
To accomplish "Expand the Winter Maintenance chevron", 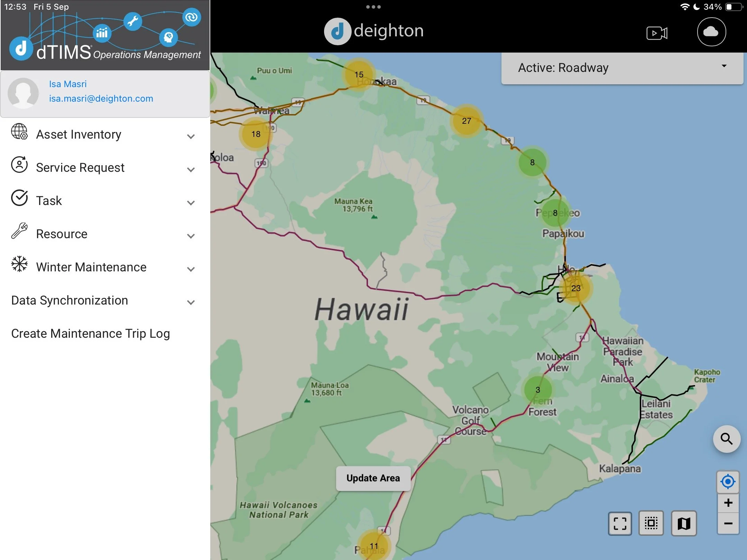I will pyautogui.click(x=191, y=269).
